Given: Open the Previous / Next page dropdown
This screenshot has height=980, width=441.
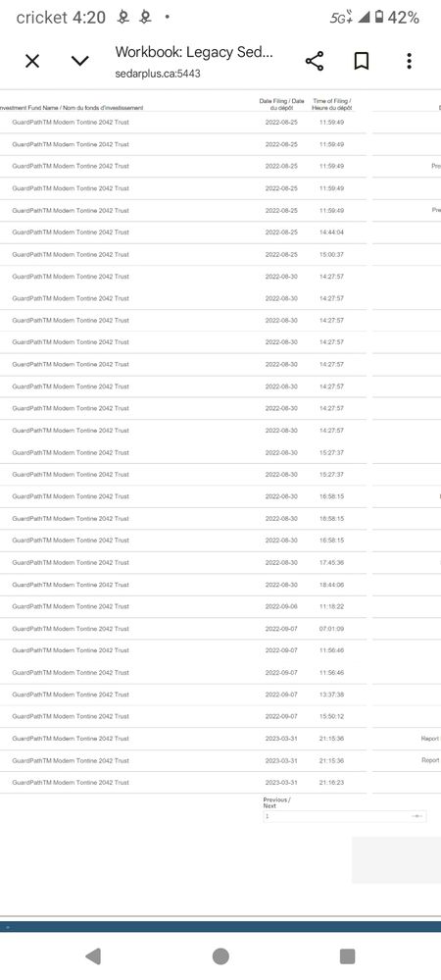Looking at the screenshot, I should pyautogui.click(x=345, y=816).
